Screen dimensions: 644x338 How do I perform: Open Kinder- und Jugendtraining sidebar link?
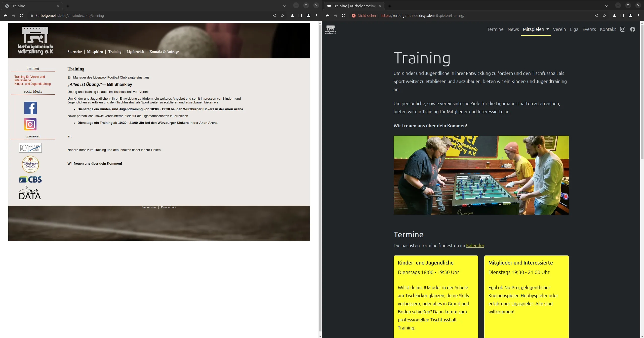(32, 84)
